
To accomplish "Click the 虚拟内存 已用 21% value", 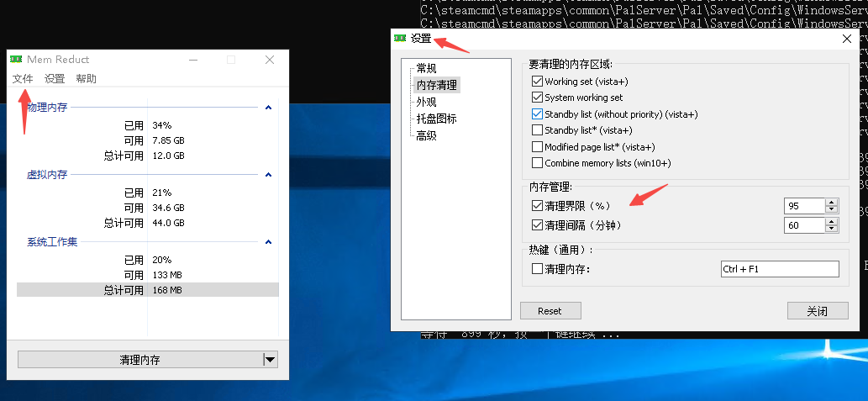I will click(x=161, y=193).
